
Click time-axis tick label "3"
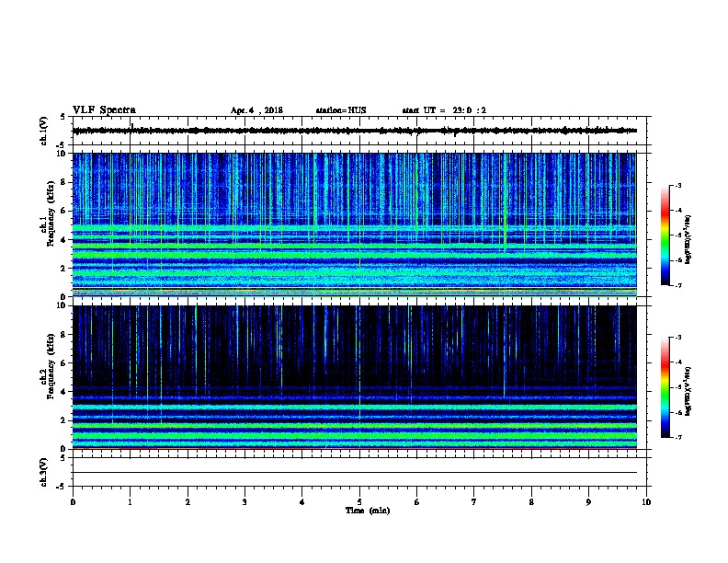(x=245, y=502)
